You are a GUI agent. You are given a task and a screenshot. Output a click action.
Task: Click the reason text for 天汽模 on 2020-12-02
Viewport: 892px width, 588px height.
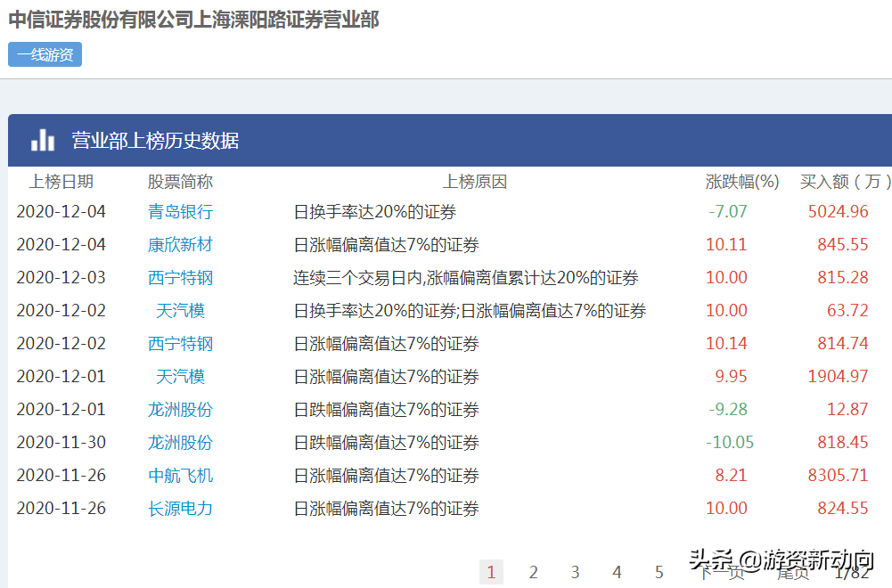(470, 311)
